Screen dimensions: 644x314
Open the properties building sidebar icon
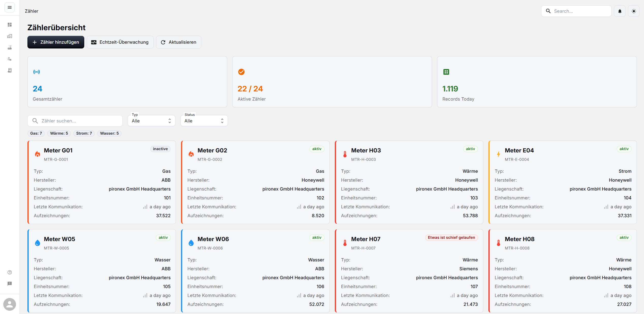click(x=10, y=36)
